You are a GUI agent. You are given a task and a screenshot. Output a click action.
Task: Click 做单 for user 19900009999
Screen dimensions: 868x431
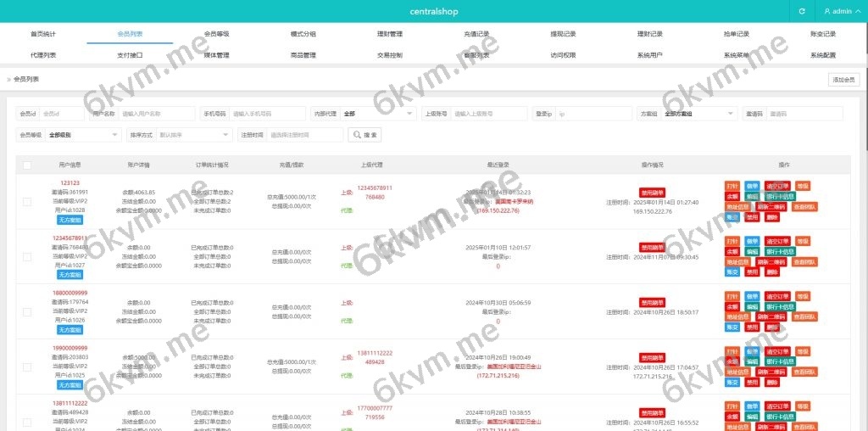pyautogui.click(x=752, y=351)
